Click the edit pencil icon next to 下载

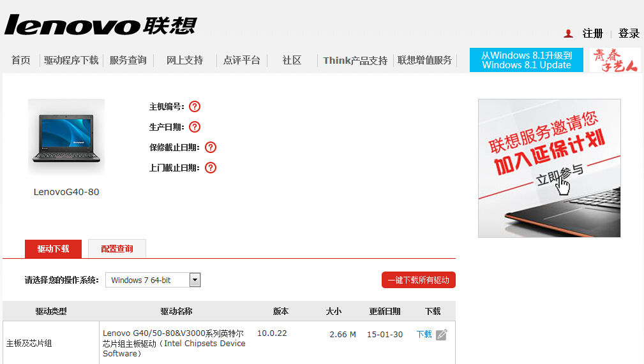(x=442, y=335)
